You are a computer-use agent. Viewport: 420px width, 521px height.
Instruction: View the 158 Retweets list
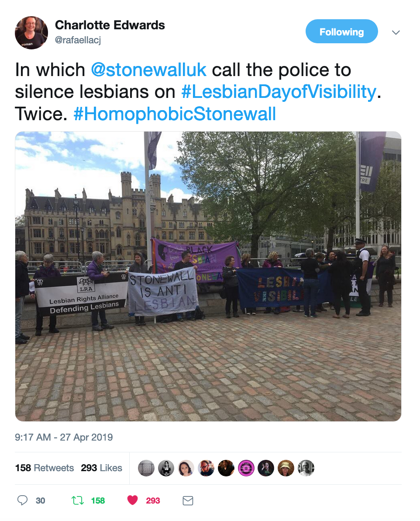pyautogui.click(x=45, y=468)
